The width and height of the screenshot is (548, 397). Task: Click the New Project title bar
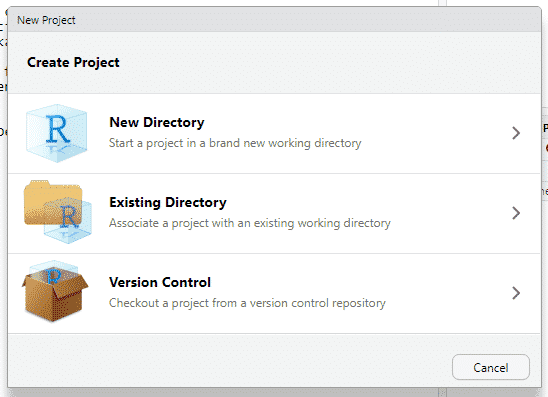coord(274,20)
